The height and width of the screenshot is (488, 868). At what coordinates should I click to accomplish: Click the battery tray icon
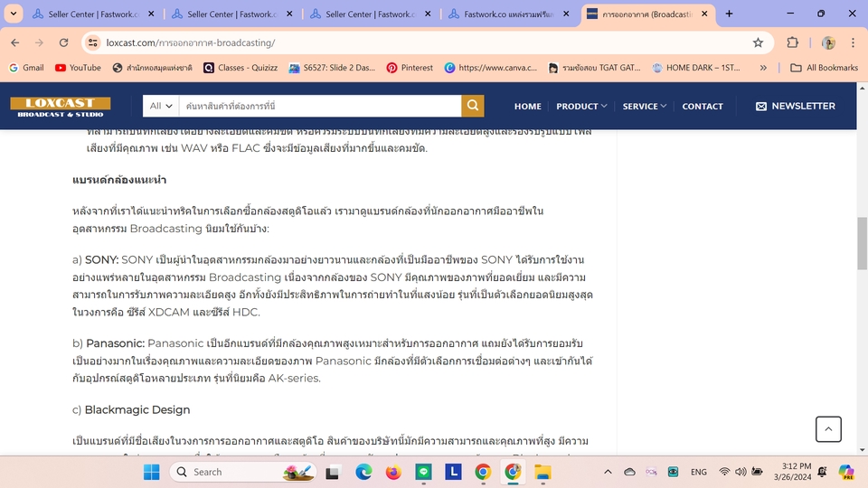tap(757, 472)
